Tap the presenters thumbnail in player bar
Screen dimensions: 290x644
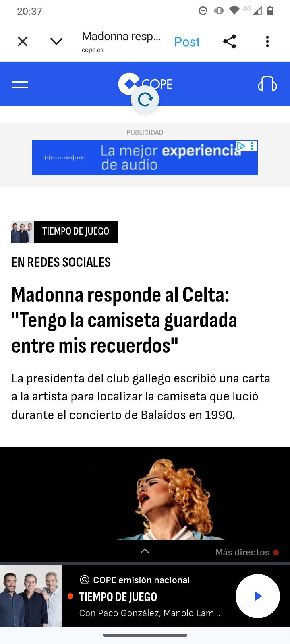[31, 596]
